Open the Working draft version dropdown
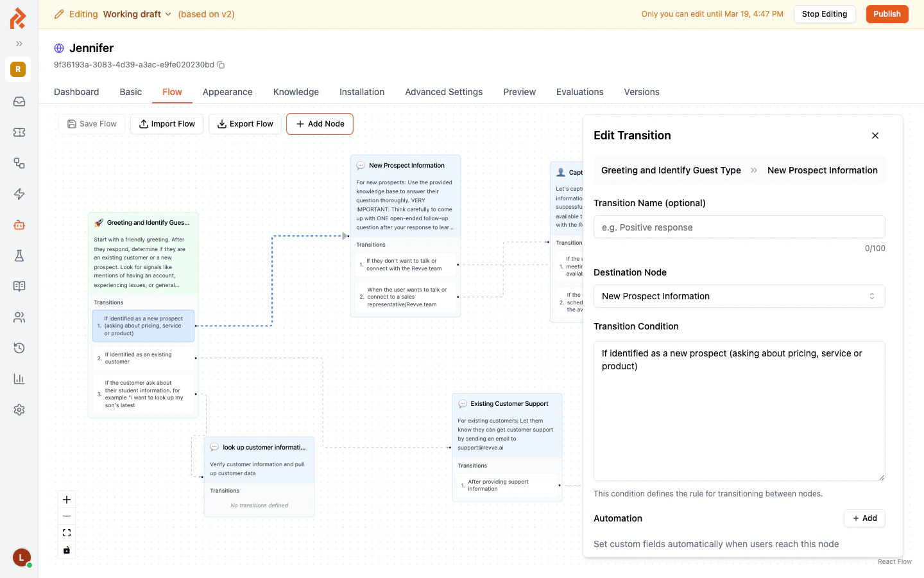Image resolution: width=924 pixels, height=578 pixels. click(x=137, y=13)
